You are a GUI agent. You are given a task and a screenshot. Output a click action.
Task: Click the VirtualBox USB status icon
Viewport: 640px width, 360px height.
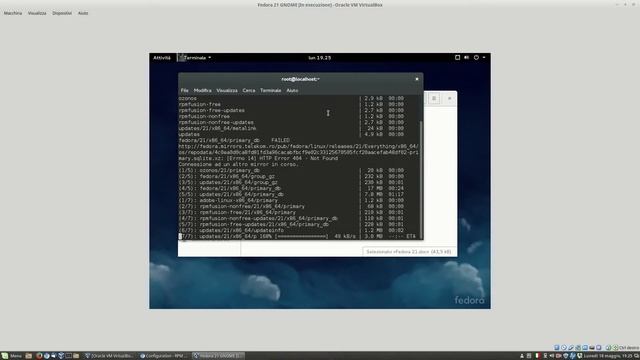(571, 348)
